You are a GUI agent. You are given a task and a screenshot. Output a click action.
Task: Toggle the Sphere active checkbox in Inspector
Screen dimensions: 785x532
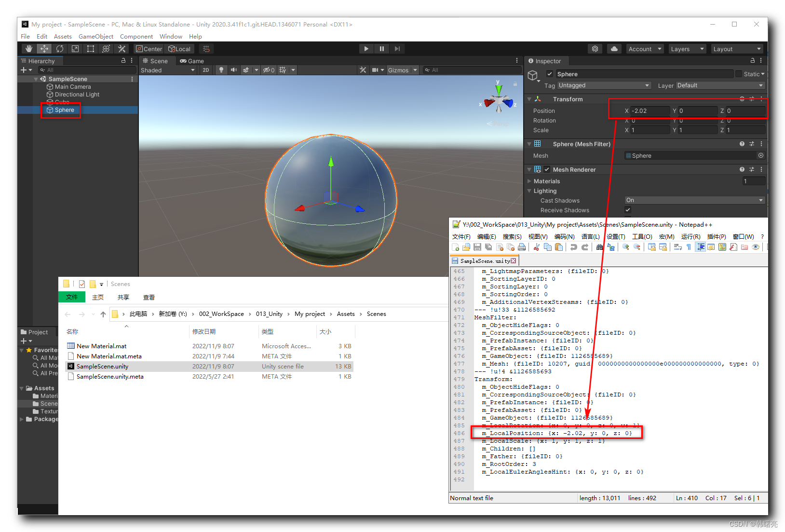[x=550, y=74]
